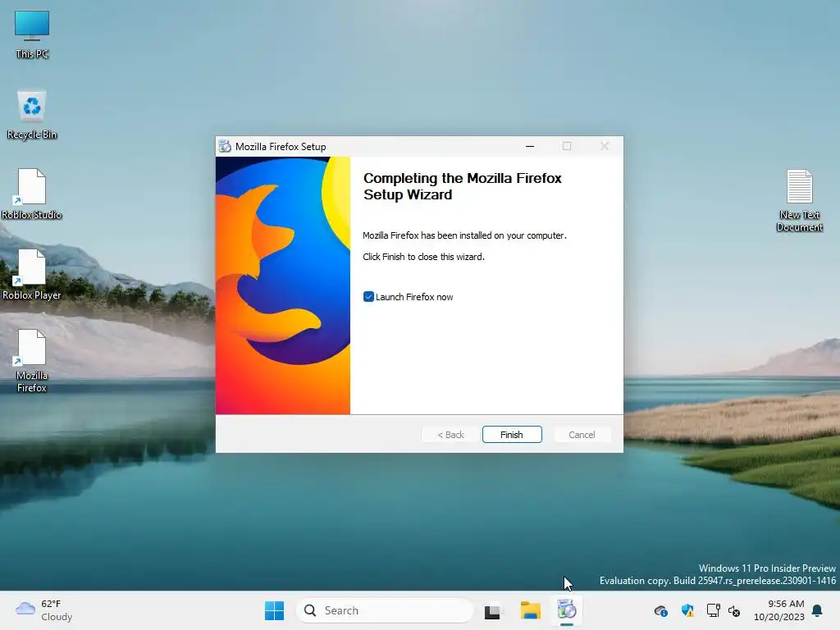Close the Mozilla Firefox Setup window
840x630 pixels.
pos(605,146)
